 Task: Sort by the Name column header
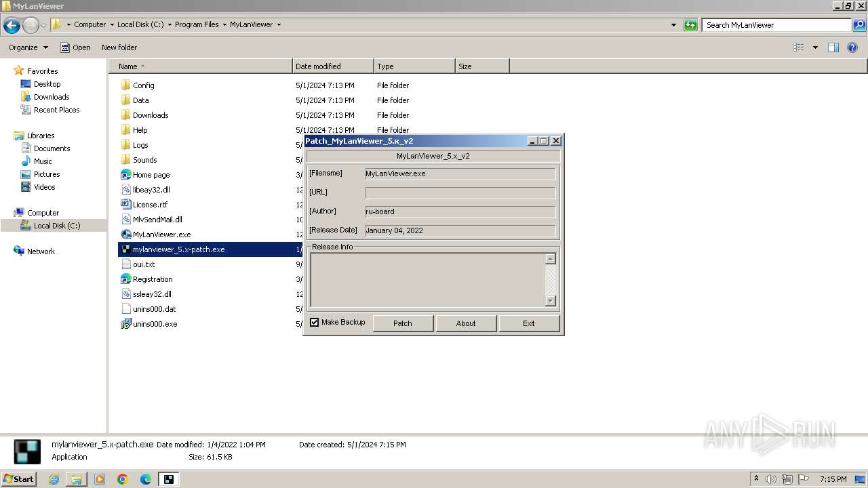pos(201,66)
